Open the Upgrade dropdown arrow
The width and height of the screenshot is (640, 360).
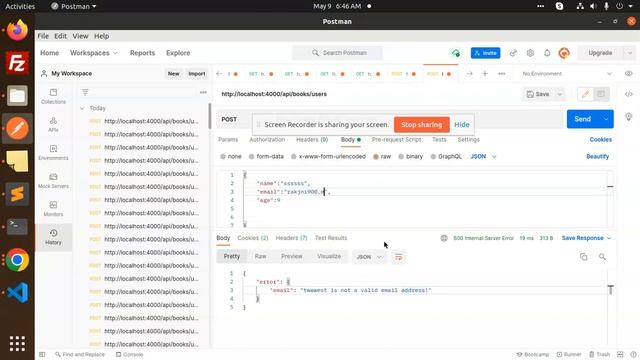point(629,53)
